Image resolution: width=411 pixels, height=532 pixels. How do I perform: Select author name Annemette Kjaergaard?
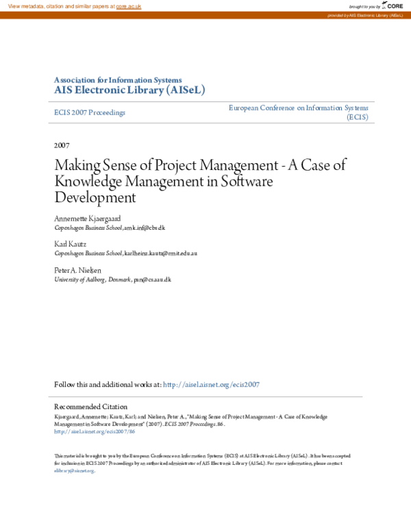pos(88,219)
